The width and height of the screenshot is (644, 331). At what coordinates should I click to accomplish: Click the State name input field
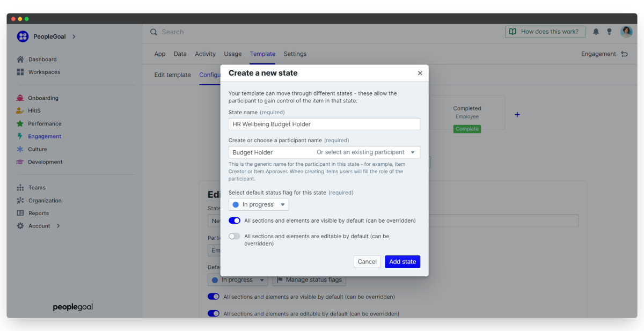tap(324, 124)
